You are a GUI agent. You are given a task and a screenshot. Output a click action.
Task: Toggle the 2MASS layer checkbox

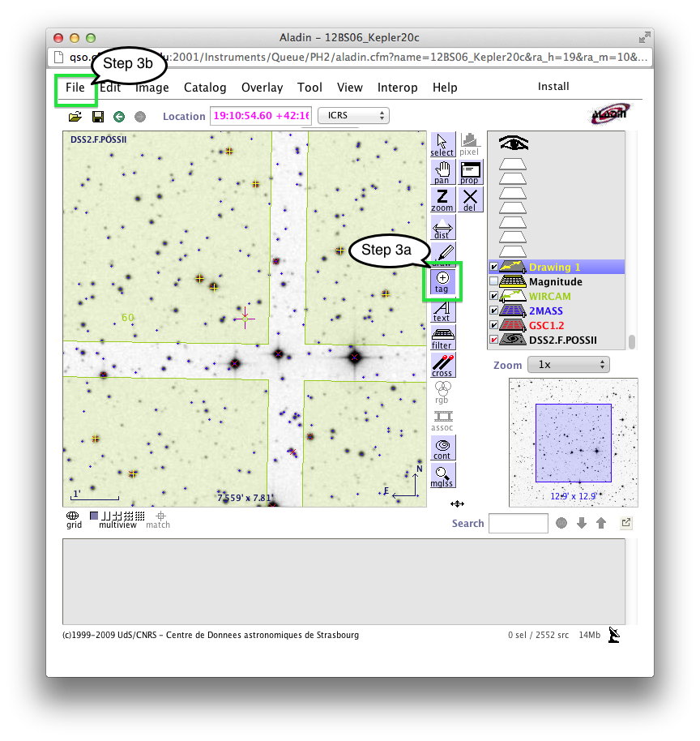point(493,311)
